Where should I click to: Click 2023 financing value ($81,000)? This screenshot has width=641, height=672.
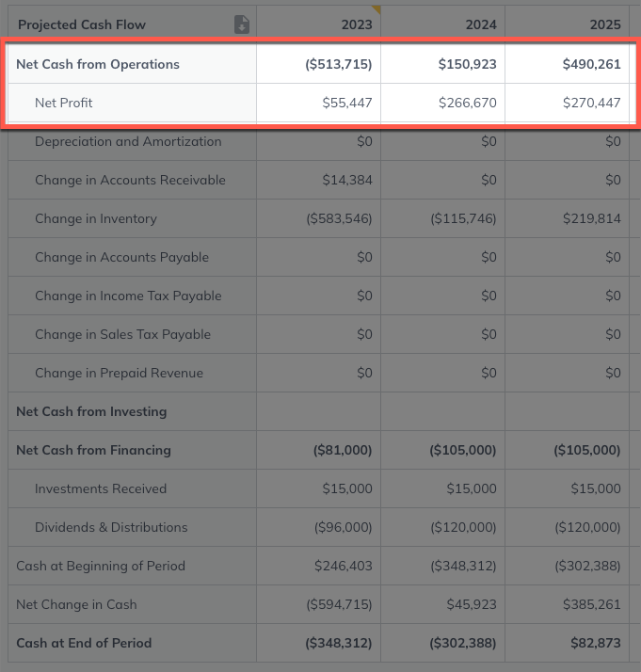[343, 450]
